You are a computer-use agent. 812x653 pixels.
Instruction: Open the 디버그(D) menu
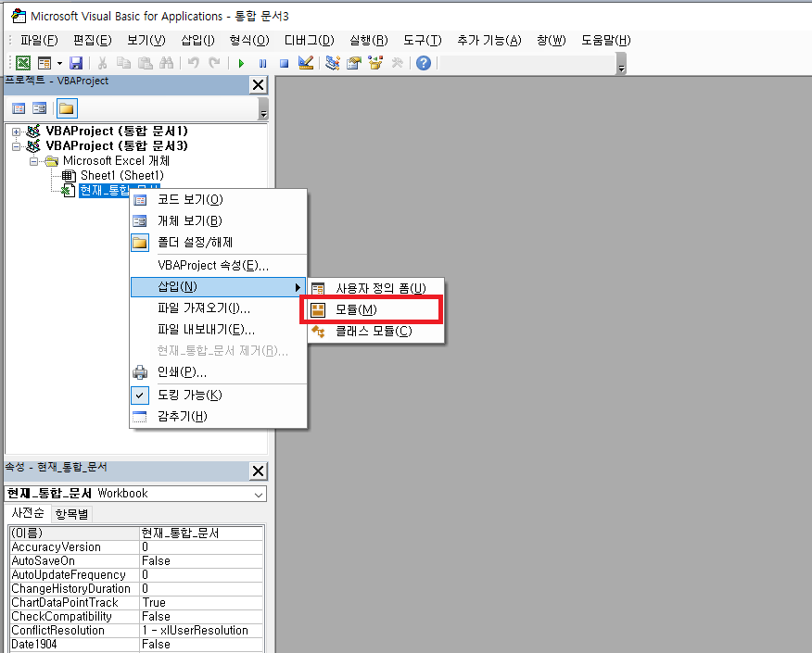[x=310, y=41]
